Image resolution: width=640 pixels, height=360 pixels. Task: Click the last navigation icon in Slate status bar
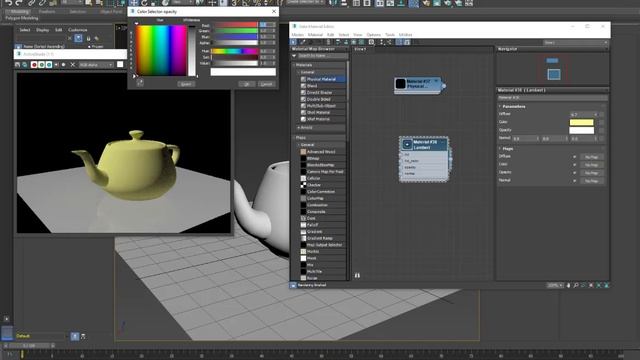606,285
